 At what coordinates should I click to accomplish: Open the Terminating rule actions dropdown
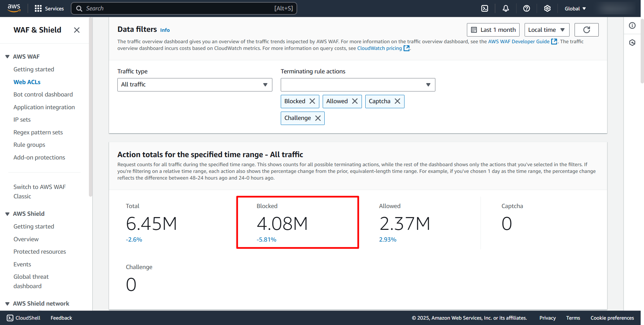tap(358, 85)
